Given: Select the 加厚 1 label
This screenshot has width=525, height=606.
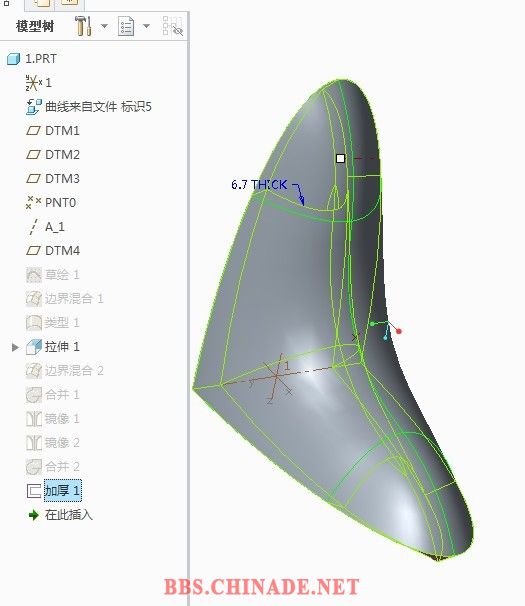Looking at the screenshot, I should pyautogui.click(x=63, y=491).
